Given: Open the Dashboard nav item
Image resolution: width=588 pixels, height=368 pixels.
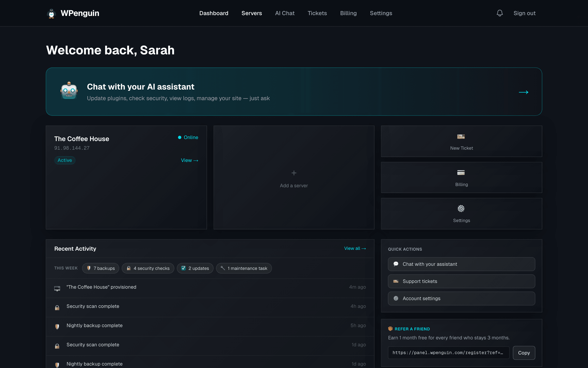Looking at the screenshot, I should (214, 13).
